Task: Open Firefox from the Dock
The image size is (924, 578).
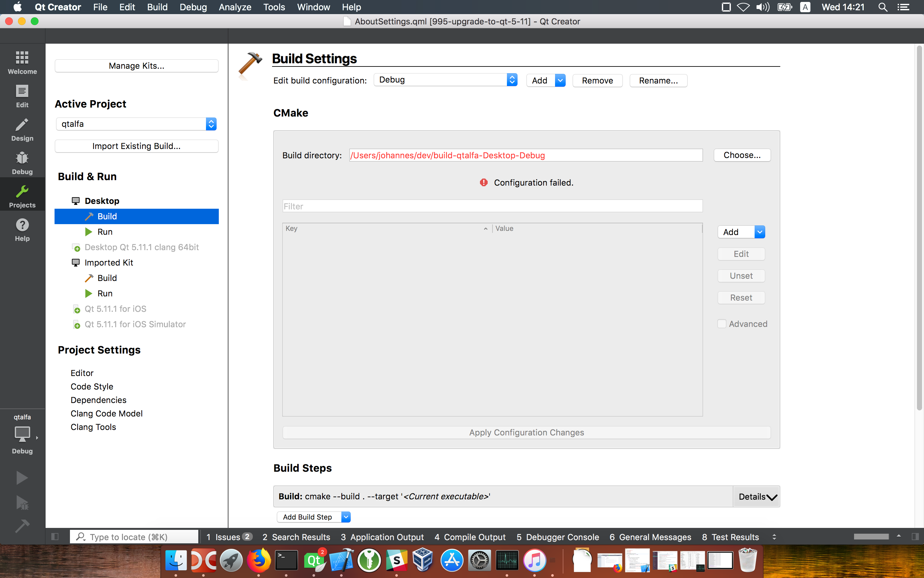Action: point(259,561)
